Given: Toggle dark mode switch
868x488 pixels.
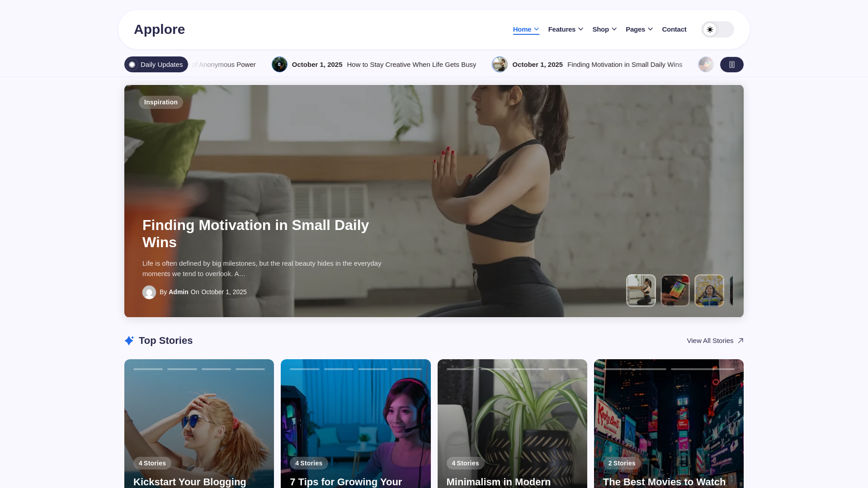Looking at the screenshot, I should 717,29.
